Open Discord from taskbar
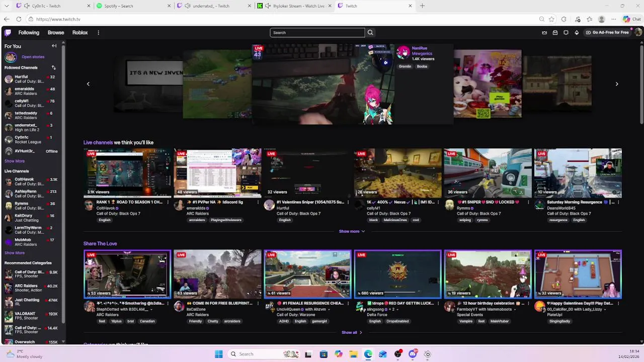The image size is (644, 362). [x=413, y=354]
